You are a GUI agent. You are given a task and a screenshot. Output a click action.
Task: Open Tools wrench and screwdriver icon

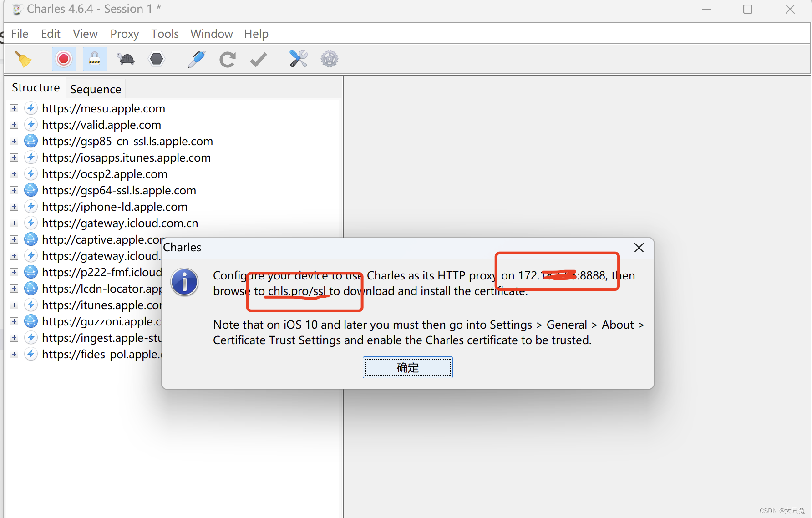pos(299,59)
